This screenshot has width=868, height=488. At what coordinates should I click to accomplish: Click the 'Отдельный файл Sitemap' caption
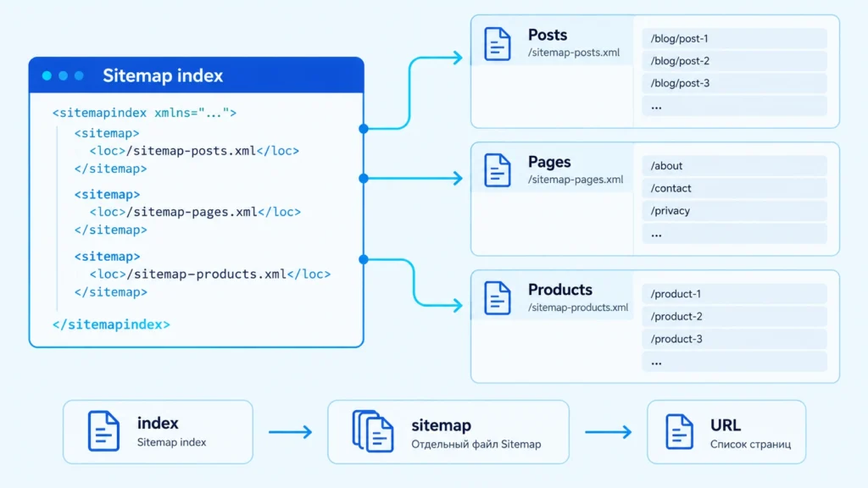tap(476, 444)
